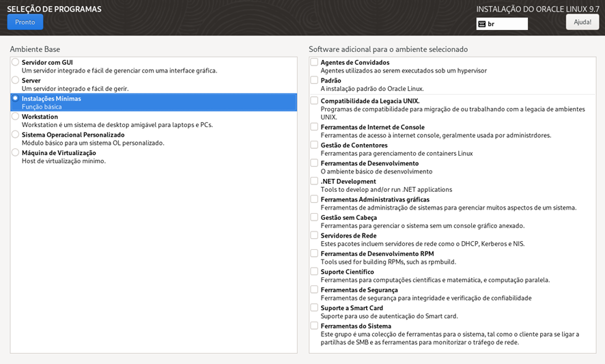Image resolution: width=605 pixels, height=364 pixels.
Task: Check the Ferramentas de Desenvolvimento box
Action: (x=314, y=163)
